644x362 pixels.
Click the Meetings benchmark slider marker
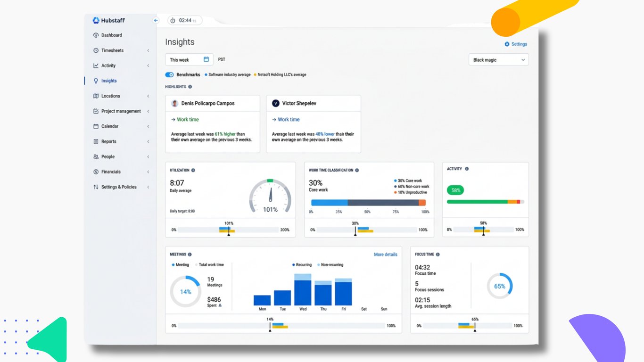270,326
